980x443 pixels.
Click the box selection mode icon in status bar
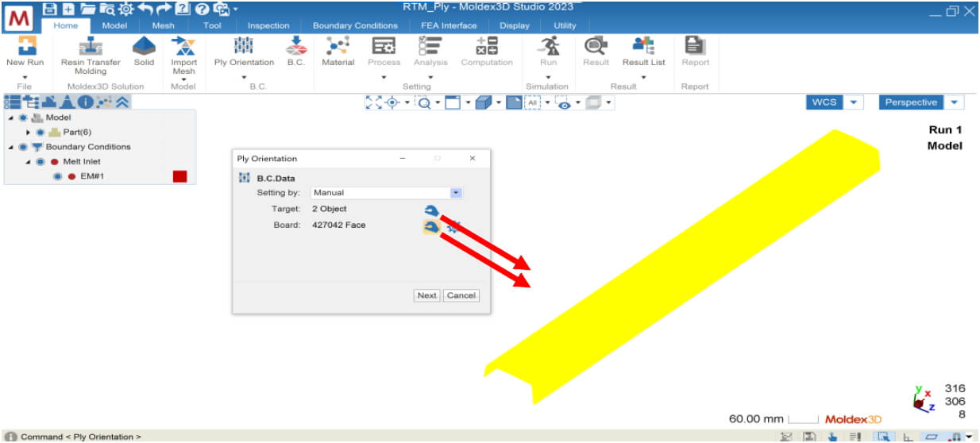coord(882,436)
